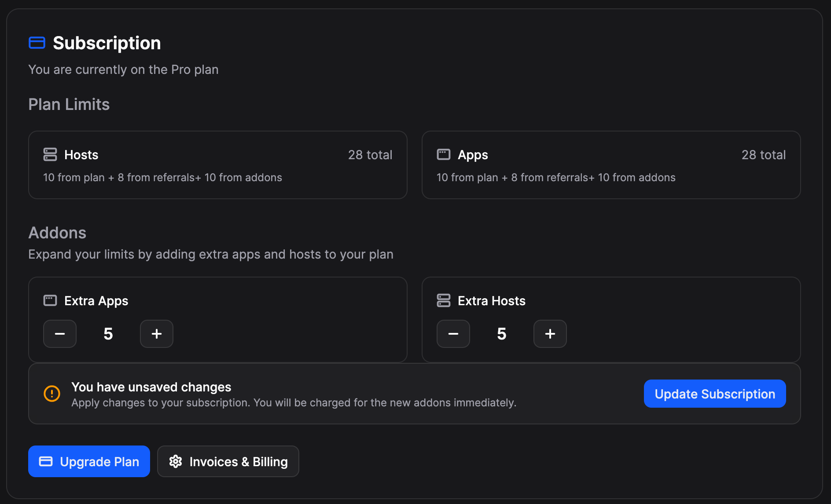Click the Hosts limit breakdown text
The height and width of the screenshot is (504, 831).
click(162, 177)
